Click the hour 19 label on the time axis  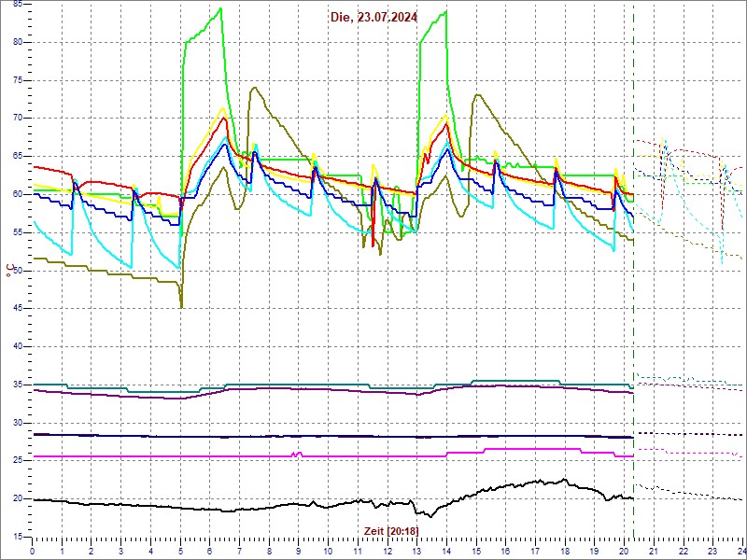(595, 551)
